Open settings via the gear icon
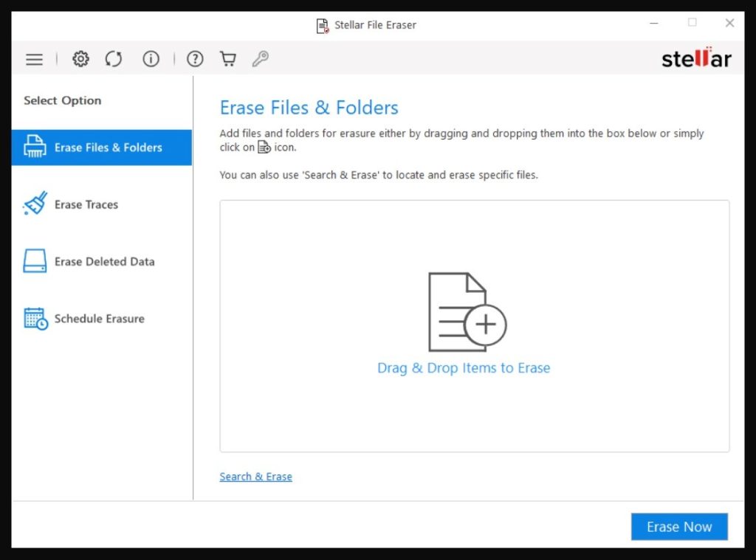 [80, 59]
